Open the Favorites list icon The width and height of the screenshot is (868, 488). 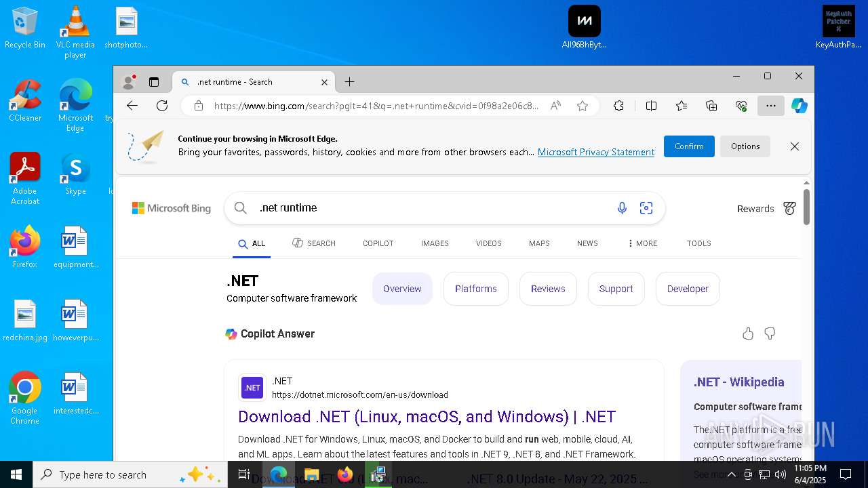coord(682,106)
